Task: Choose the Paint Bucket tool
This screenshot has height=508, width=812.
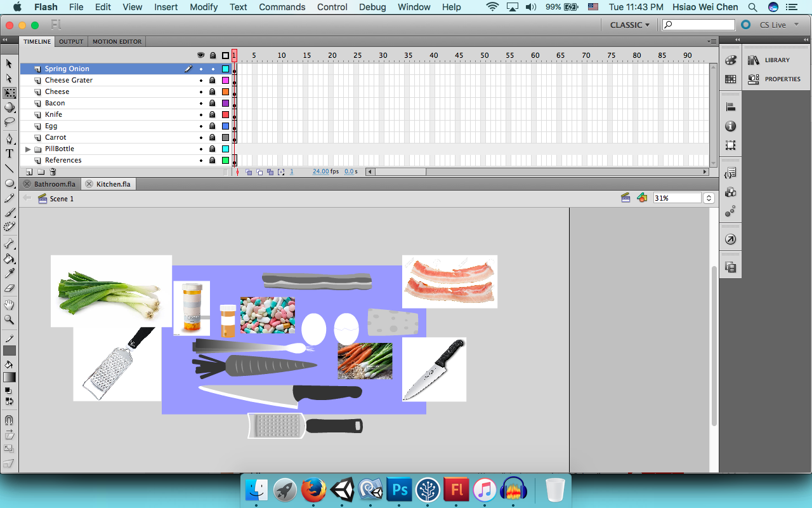Action: [10, 259]
